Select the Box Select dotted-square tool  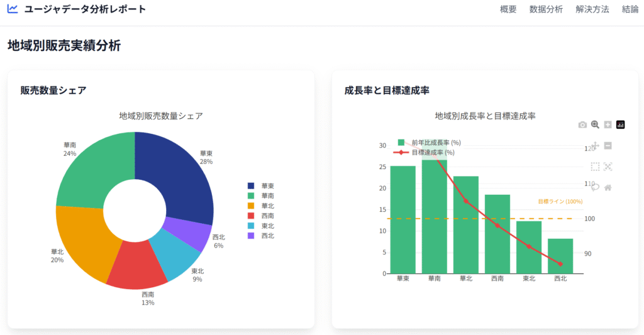pos(595,167)
